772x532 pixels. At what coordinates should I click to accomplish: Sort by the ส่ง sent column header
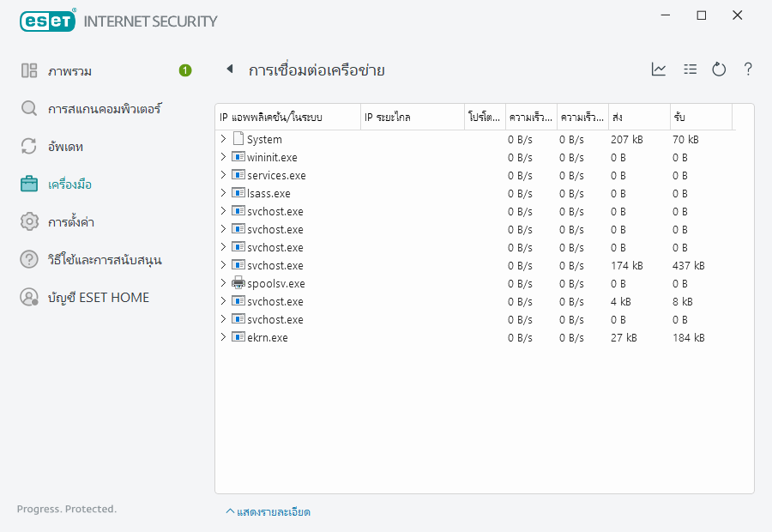(x=638, y=117)
